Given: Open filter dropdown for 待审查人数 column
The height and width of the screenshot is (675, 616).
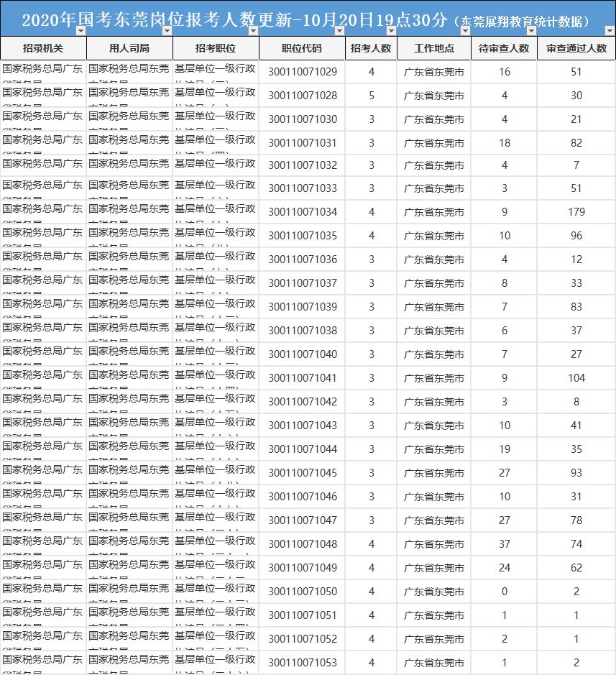Looking at the screenshot, I should [532, 31].
